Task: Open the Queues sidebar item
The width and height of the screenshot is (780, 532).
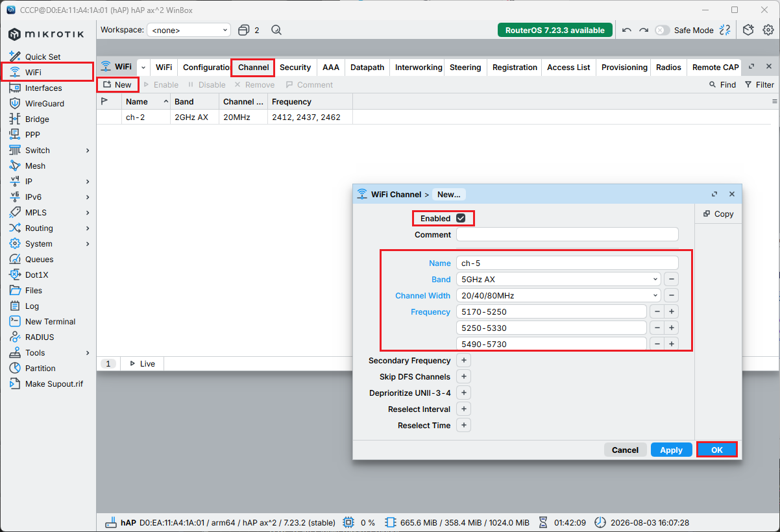Action: pyautogui.click(x=39, y=259)
